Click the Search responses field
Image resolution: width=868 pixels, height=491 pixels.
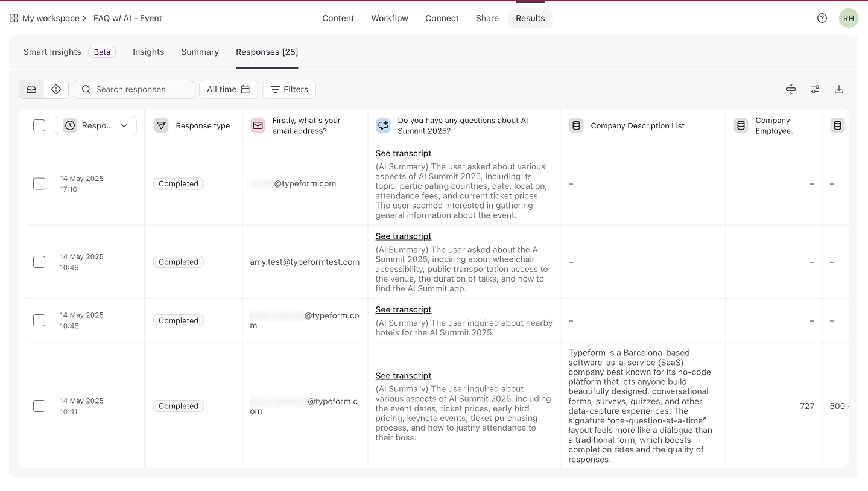134,89
